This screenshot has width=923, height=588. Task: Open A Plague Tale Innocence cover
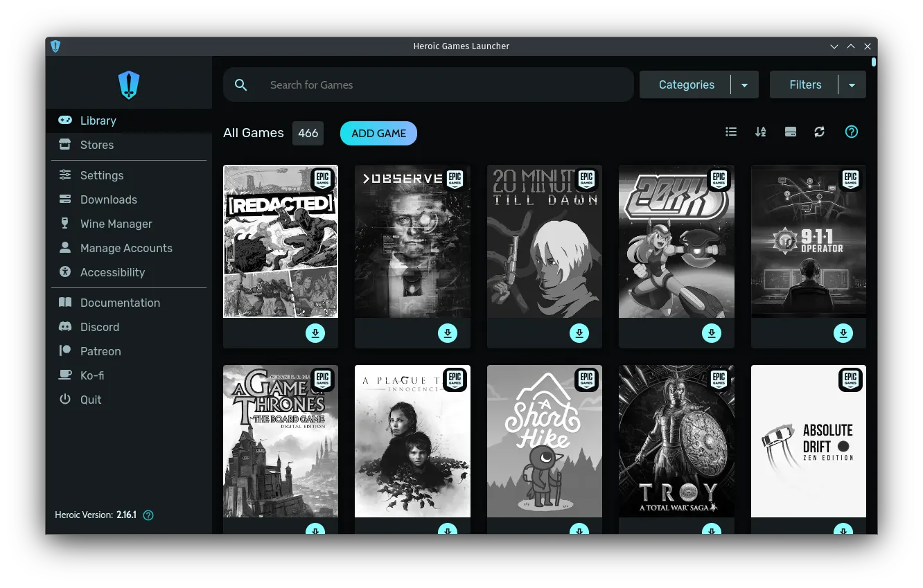pyautogui.click(x=412, y=441)
